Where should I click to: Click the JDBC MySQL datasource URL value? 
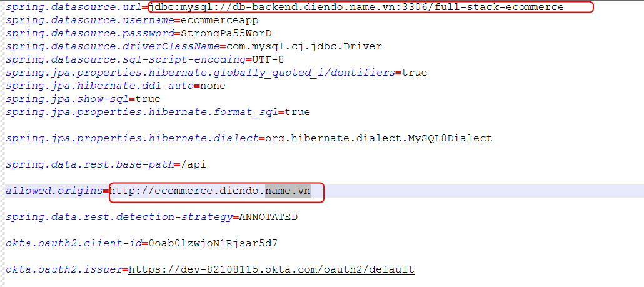pyautogui.click(x=356, y=8)
